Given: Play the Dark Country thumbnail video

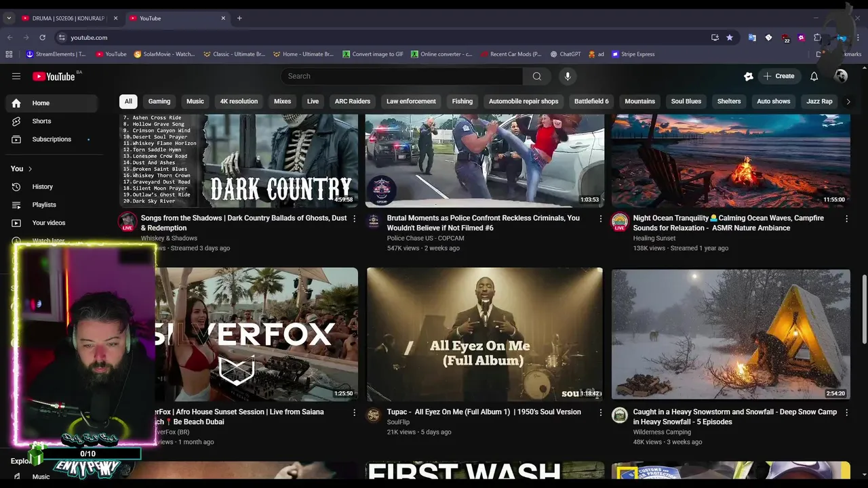Looking at the screenshot, I should coord(239,161).
